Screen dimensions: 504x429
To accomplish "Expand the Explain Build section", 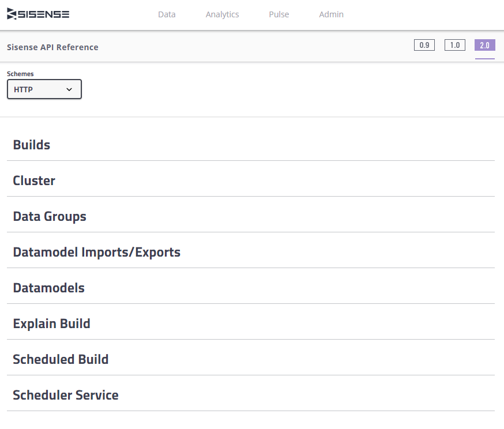I will [x=51, y=323].
